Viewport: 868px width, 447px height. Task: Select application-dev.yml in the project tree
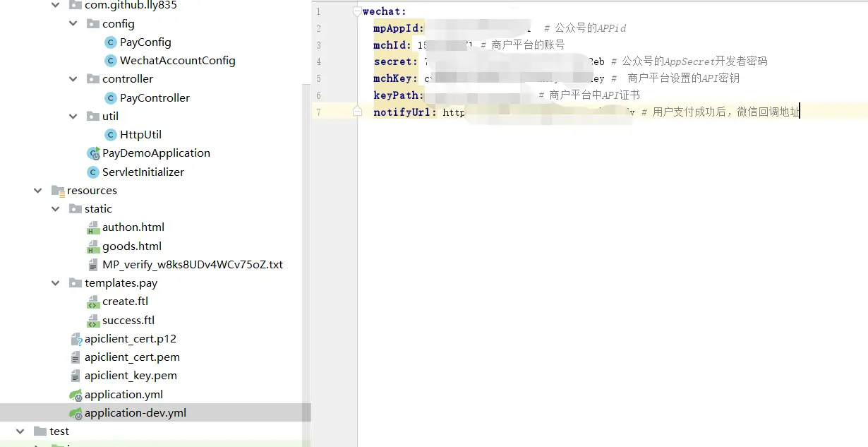tap(135, 413)
